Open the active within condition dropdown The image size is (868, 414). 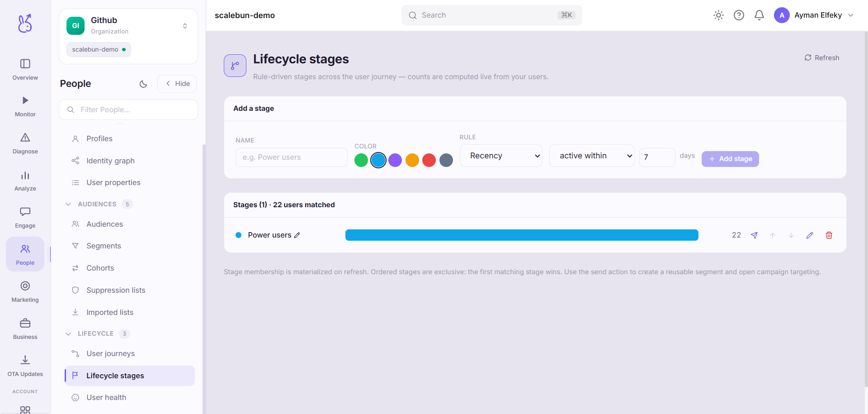(592, 156)
